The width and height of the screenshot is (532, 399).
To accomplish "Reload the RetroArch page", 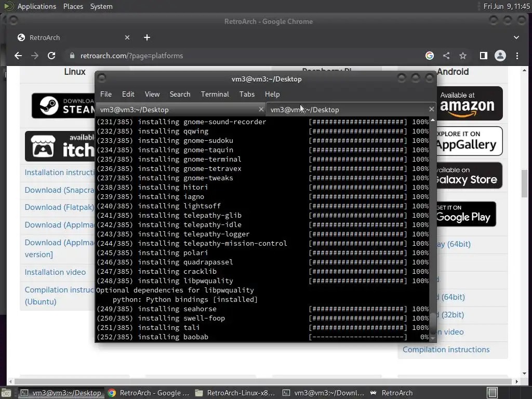I will coord(51,56).
